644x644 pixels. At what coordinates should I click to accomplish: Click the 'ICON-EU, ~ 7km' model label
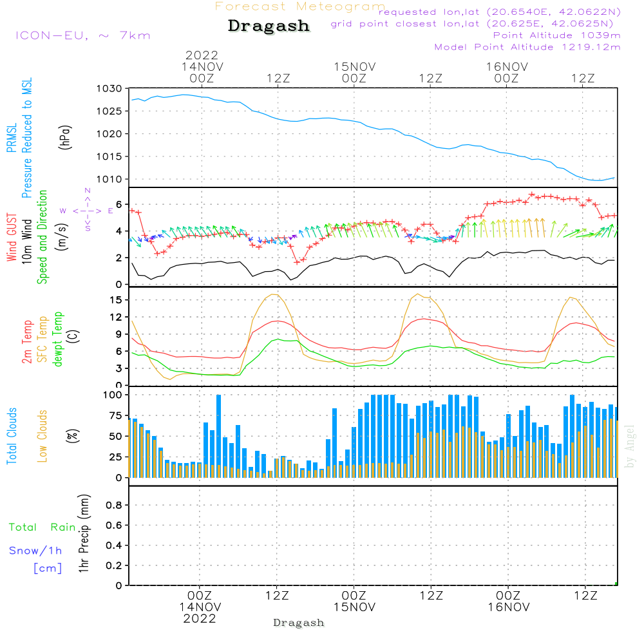point(83,35)
